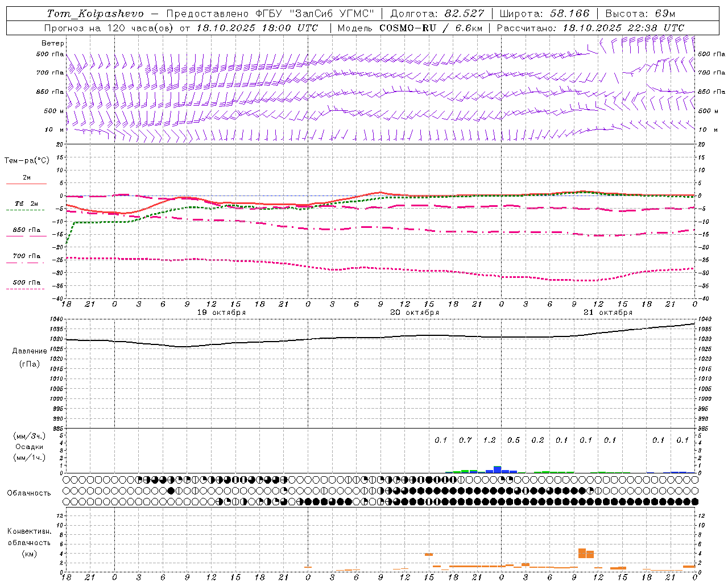Click the 'Конвективн.' convective cloud label
The height and width of the screenshot is (582, 728).
pyautogui.click(x=30, y=531)
